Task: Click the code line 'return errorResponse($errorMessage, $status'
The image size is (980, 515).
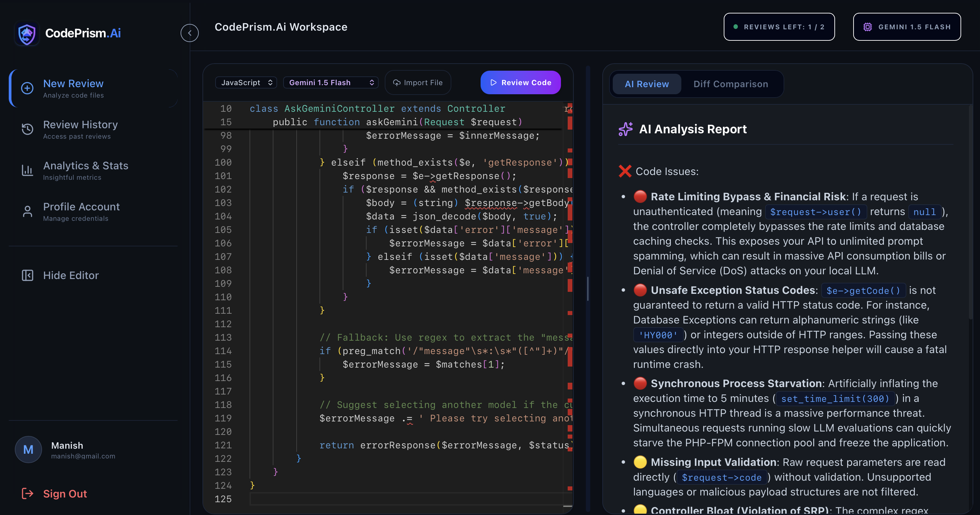Action: (x=446, y=445)
